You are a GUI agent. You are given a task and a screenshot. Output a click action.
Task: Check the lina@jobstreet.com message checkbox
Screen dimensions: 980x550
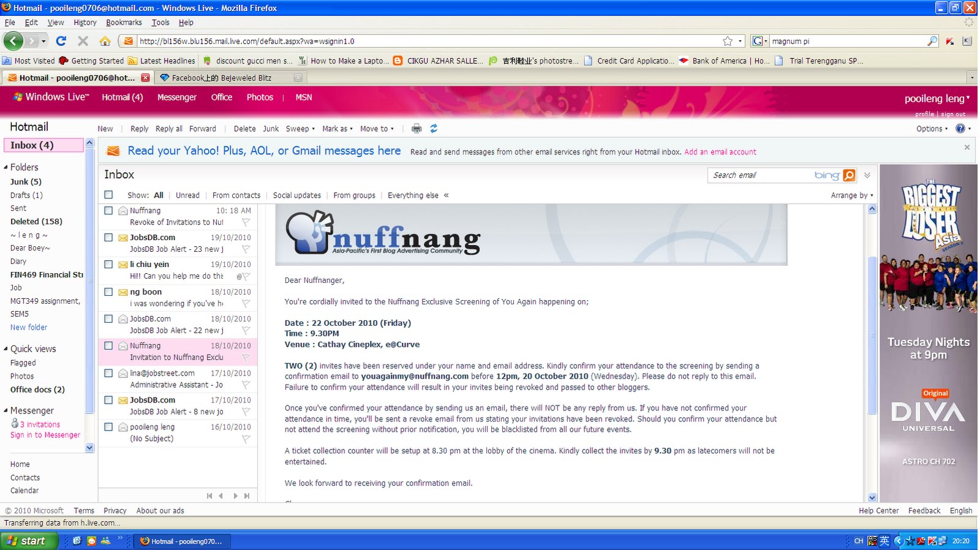point(108,372)
